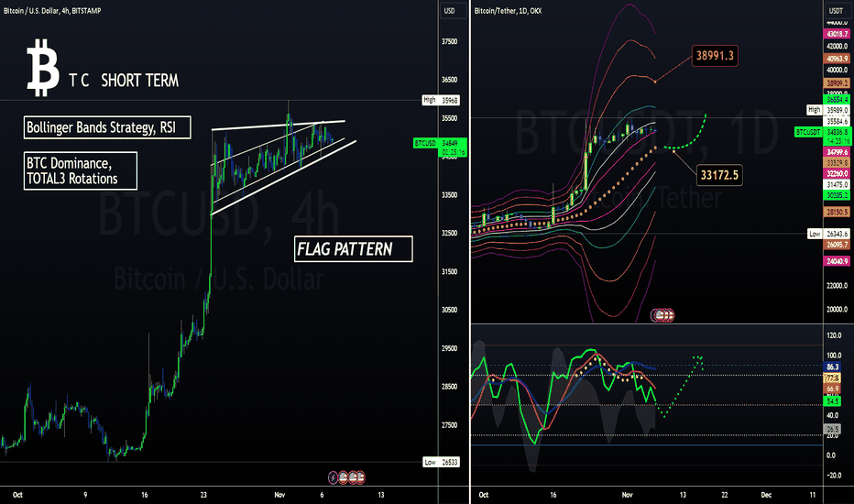
Task: Click the 31475.0 white price tag
Action: click(837, 185)
